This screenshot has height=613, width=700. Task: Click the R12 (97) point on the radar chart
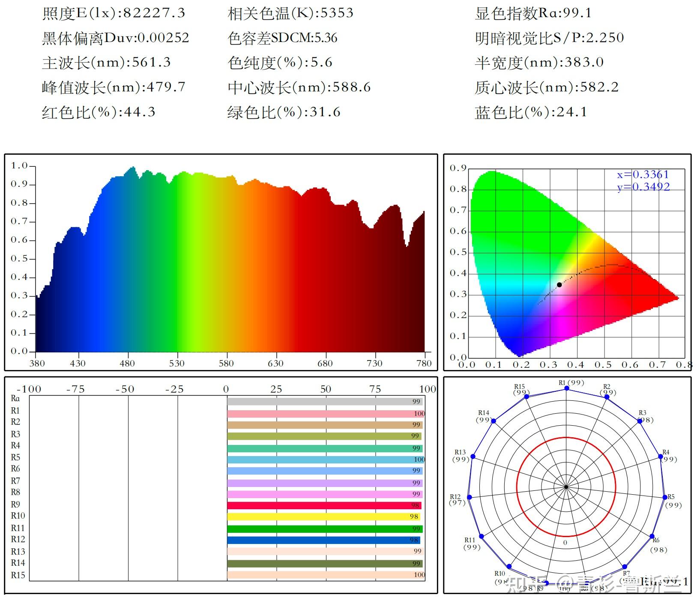point(469,497)
